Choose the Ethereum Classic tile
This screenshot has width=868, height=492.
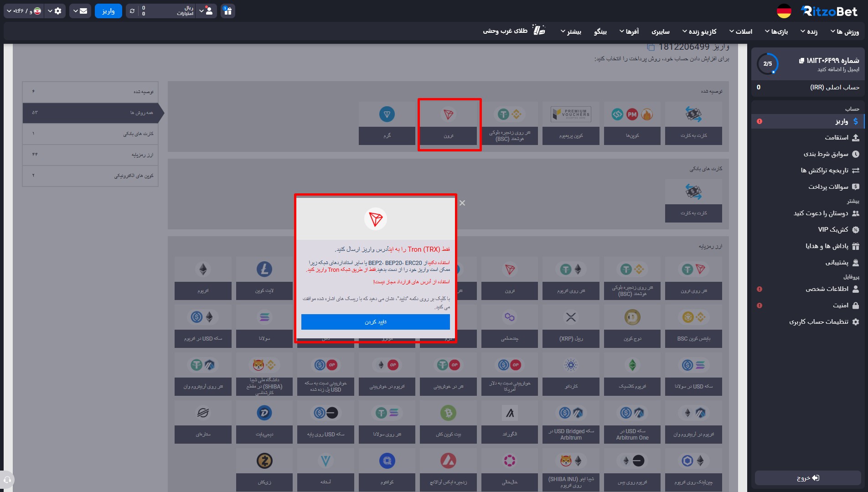click(x=632, y=374)
